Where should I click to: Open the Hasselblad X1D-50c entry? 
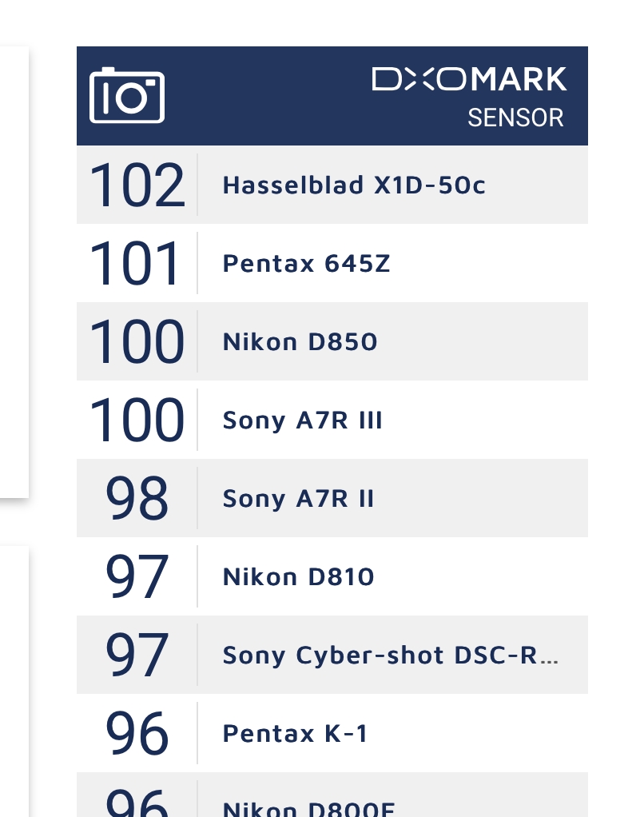(354, 185)
